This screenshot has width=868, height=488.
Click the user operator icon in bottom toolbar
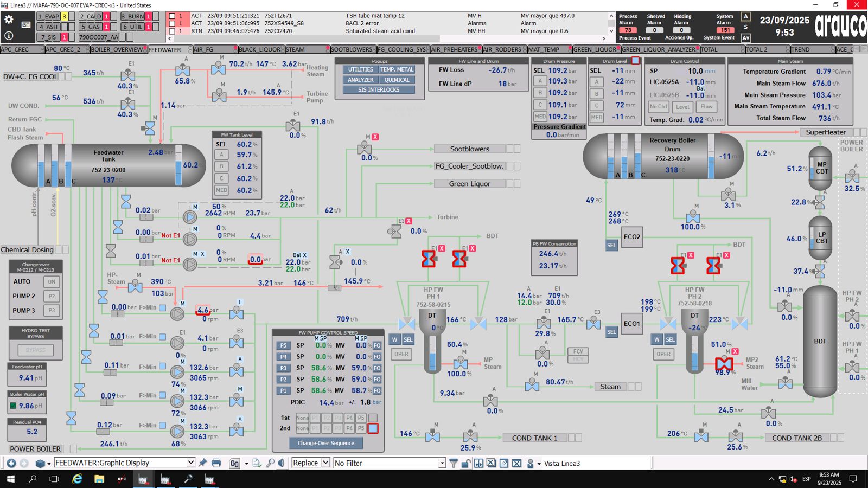coord(530,464)
